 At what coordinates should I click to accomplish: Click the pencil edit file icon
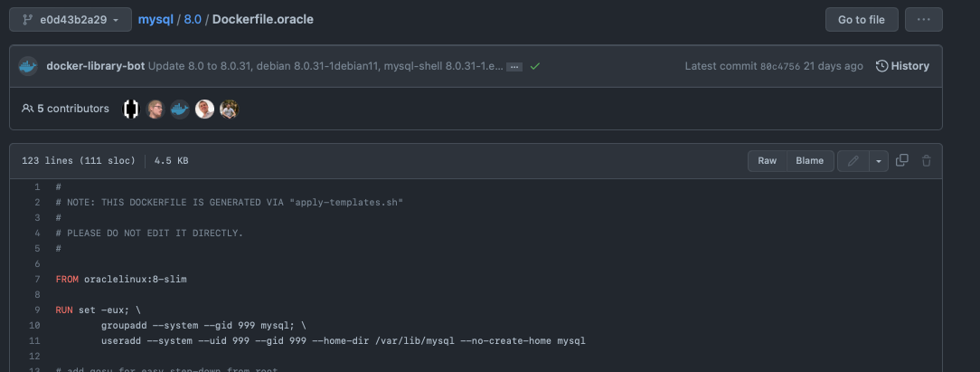853,161
